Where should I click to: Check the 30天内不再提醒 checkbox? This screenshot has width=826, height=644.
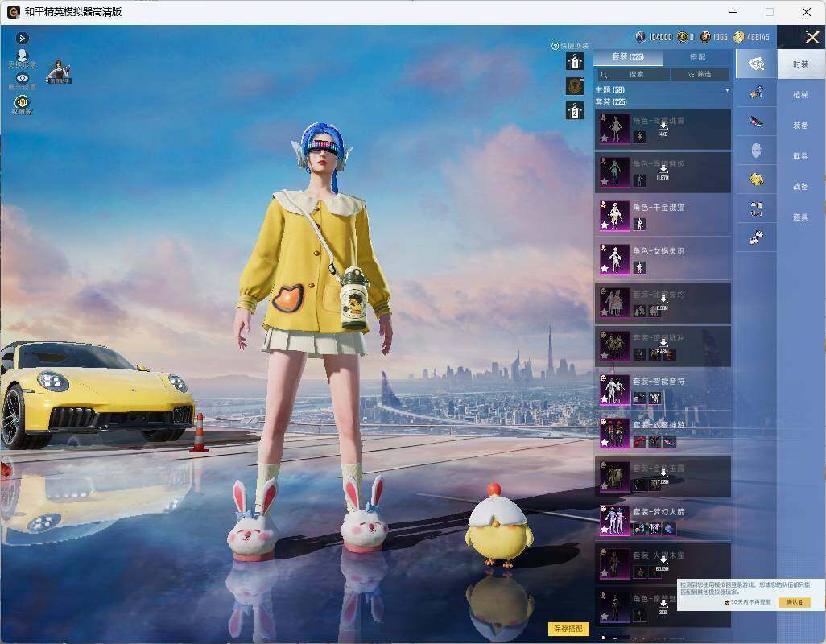click(x=727, y=602)
